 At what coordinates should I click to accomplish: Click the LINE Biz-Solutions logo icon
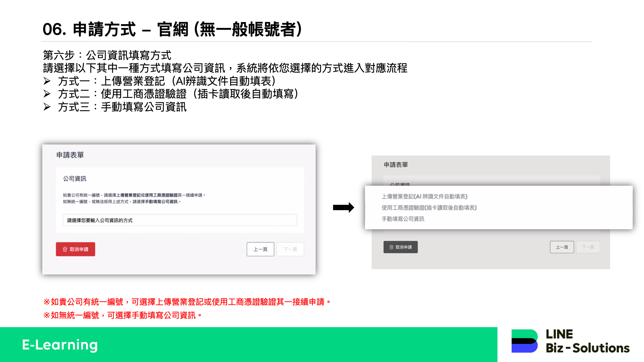tap(524, 341)
